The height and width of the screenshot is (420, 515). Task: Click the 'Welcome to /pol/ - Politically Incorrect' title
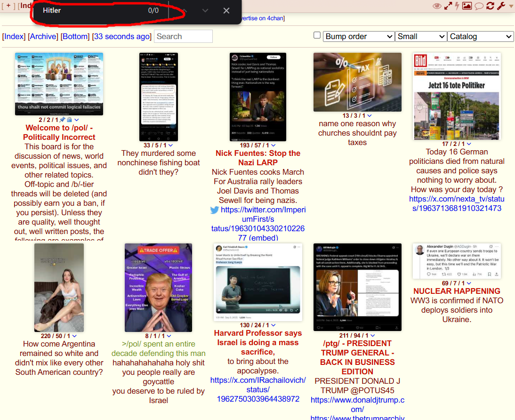[x=59, y=132]
